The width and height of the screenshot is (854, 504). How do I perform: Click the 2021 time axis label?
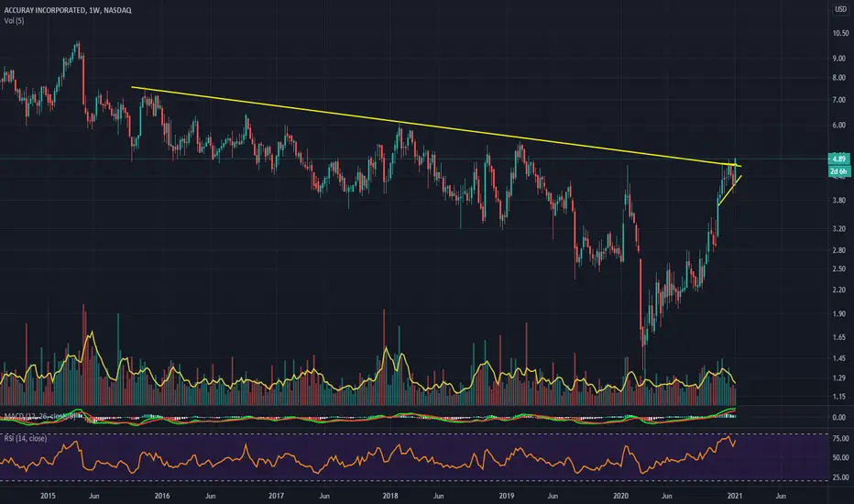(x=735, y=496)
